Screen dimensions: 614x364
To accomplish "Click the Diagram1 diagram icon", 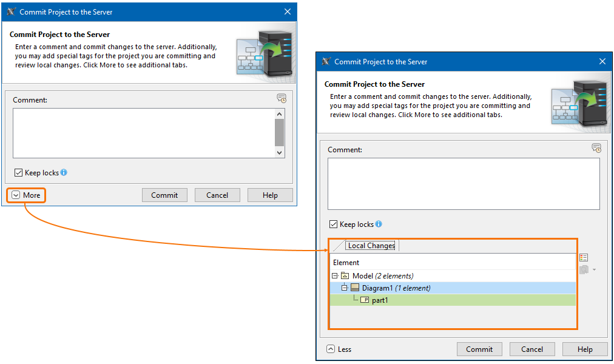I will click(355, 288).
